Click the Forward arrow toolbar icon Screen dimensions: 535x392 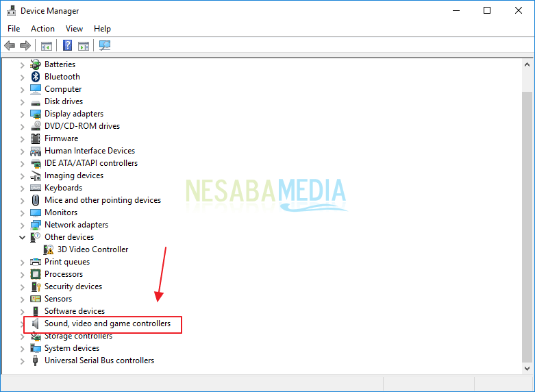25,45
